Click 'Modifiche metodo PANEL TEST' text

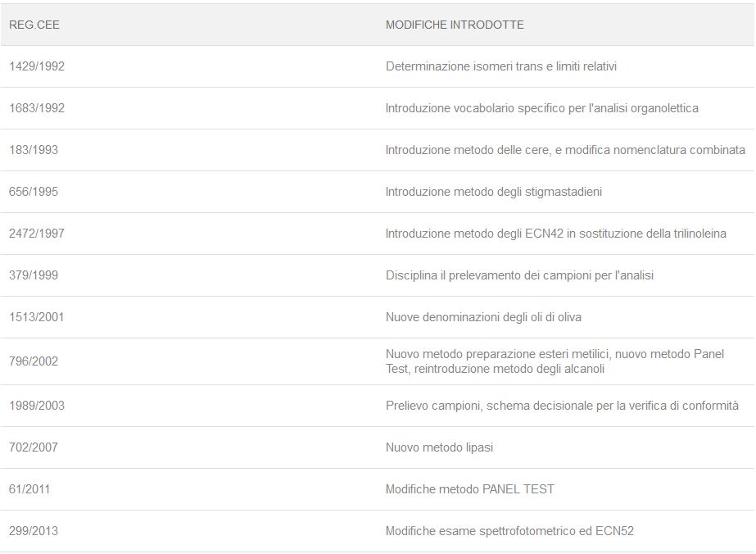pyautogui.click(x=469, y=489)
